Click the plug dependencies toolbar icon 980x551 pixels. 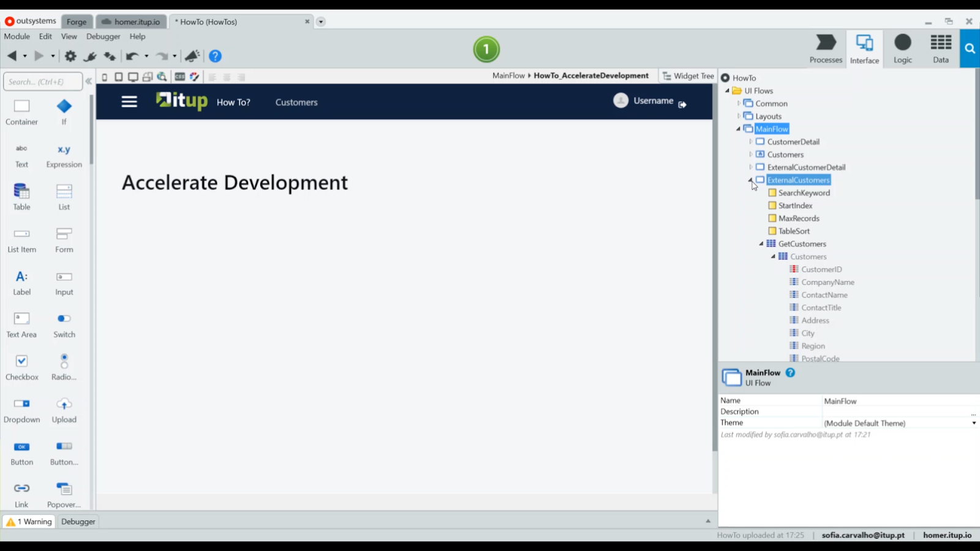coord(90,56)
